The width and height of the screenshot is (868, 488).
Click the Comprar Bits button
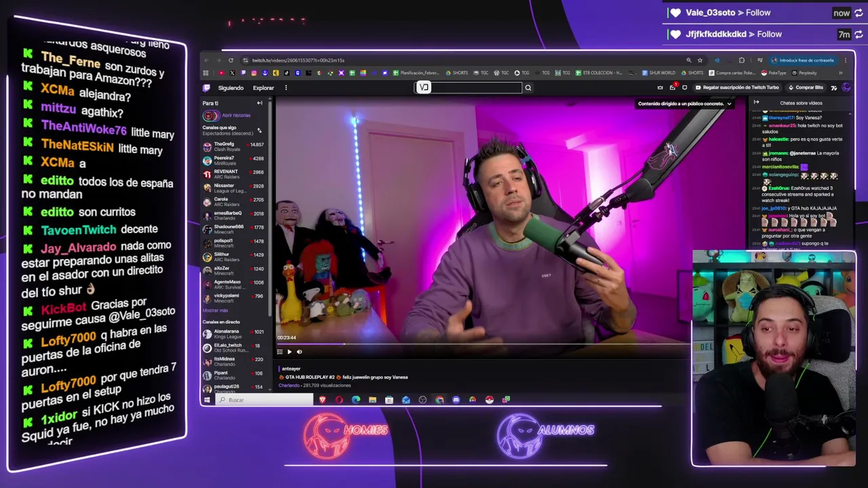[806, 87]
